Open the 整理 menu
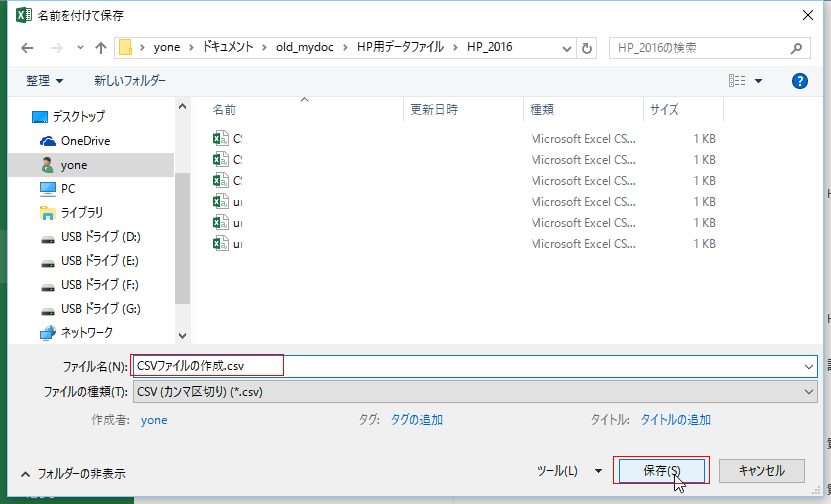Image resolution: width=831 pixels, height=504 pixels. tap(45, 81)
